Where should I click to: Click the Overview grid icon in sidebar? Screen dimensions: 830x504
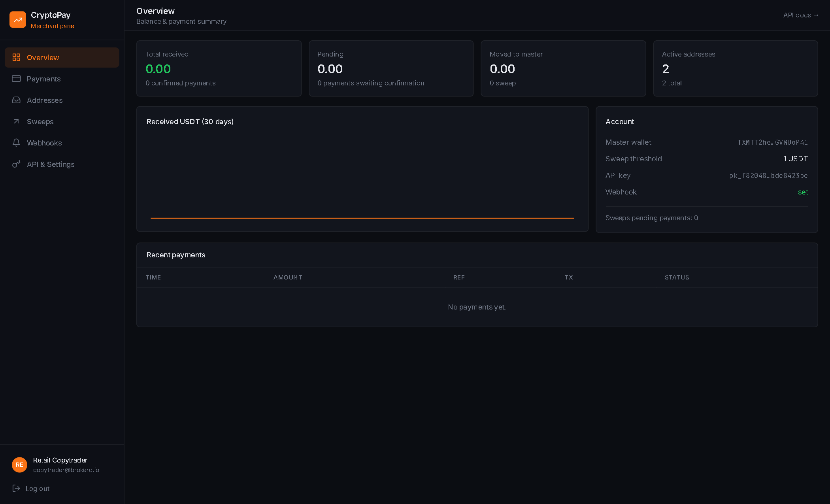[x=16, y=57]
